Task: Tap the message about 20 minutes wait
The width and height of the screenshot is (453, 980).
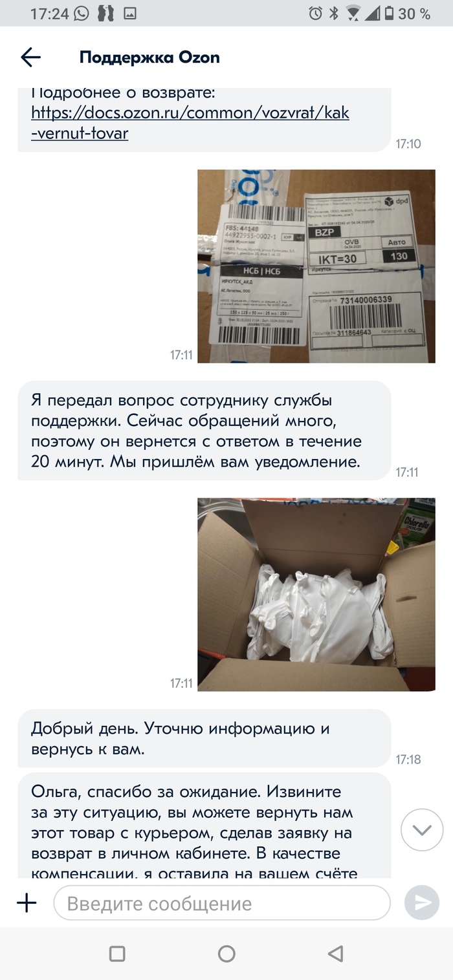Action: [x=204, y=431]
